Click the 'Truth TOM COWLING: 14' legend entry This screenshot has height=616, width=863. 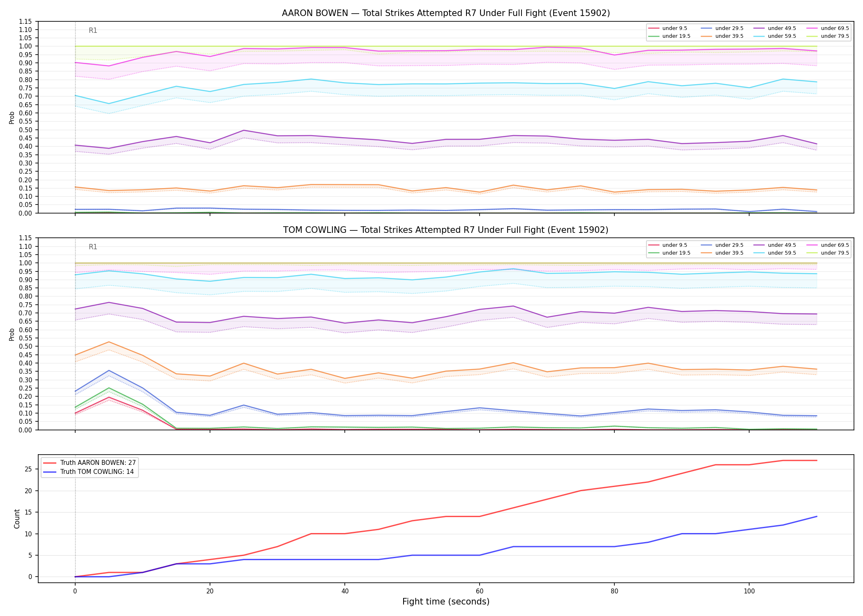coord(97,472)
